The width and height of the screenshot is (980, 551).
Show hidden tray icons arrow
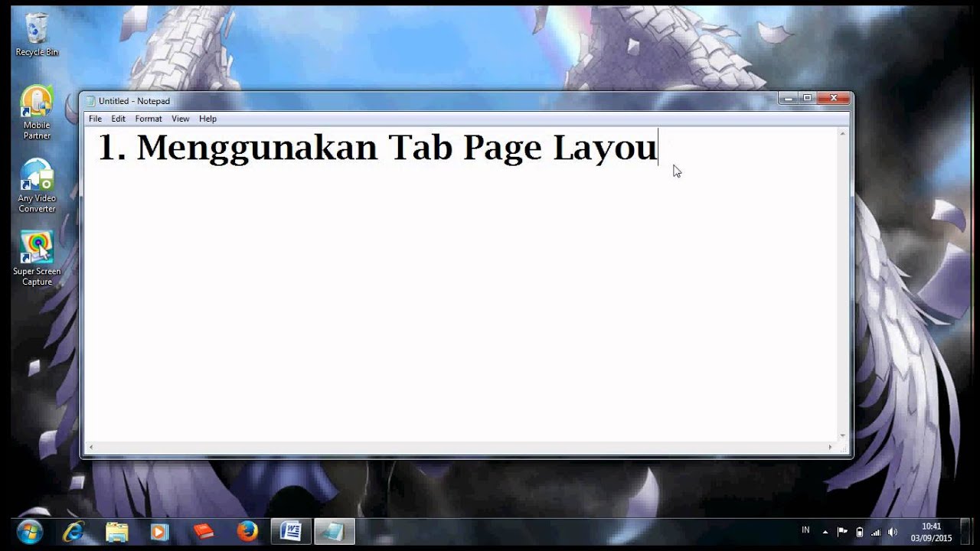825,532
